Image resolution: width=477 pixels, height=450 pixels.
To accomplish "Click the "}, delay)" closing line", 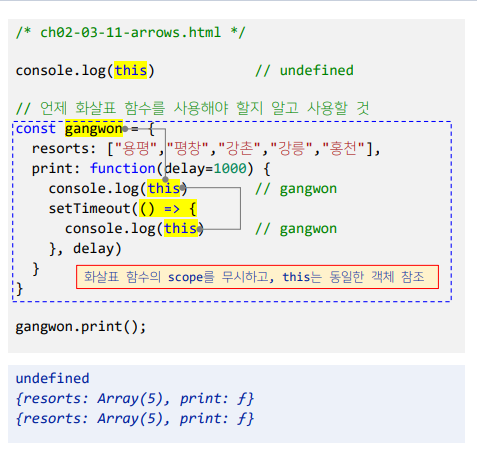I will 85,249.
